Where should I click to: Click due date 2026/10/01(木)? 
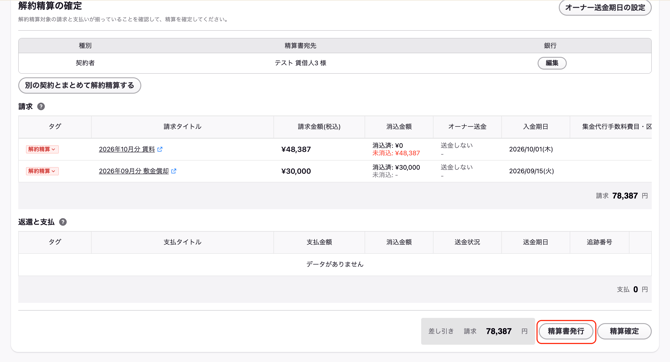(x=531, y=149)
